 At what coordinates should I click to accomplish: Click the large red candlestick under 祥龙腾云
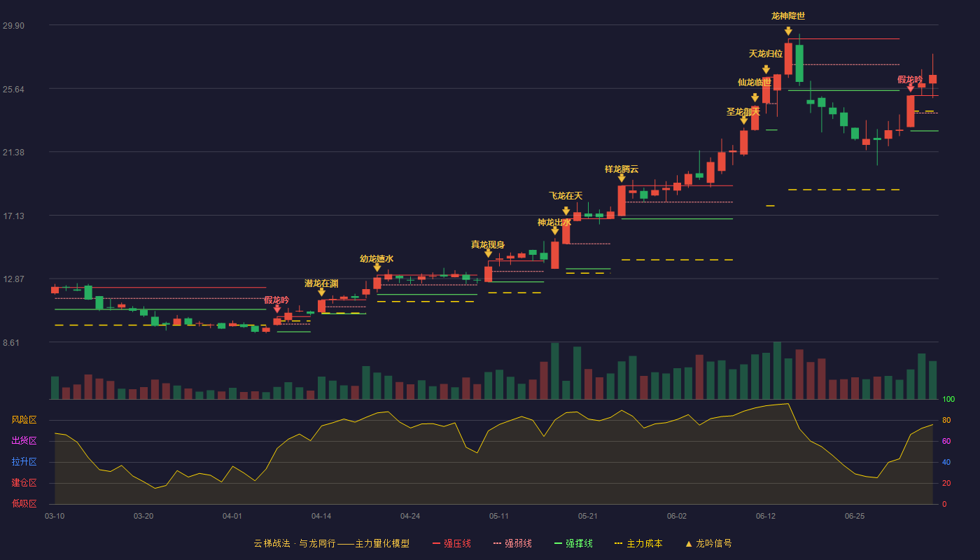pyautogui.click(x=622, y=200)
